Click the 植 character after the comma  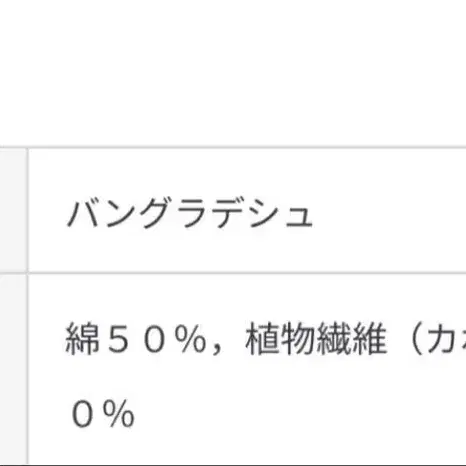point(263,339)
